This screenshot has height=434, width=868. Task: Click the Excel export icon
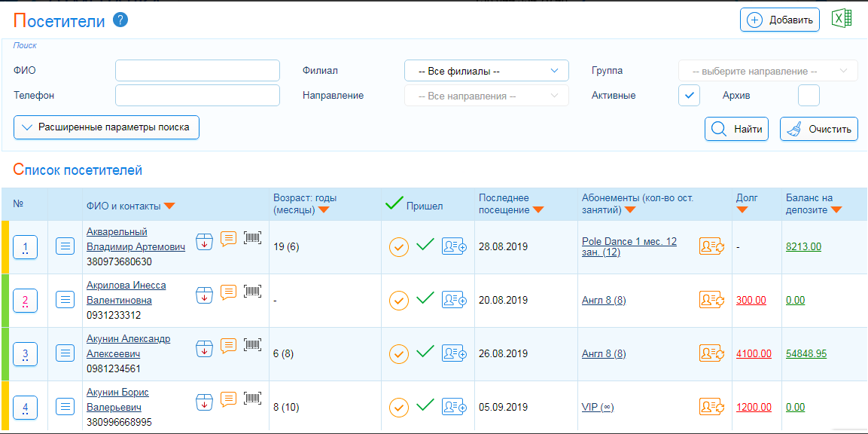pyautogui.click(x=842, y=20)
